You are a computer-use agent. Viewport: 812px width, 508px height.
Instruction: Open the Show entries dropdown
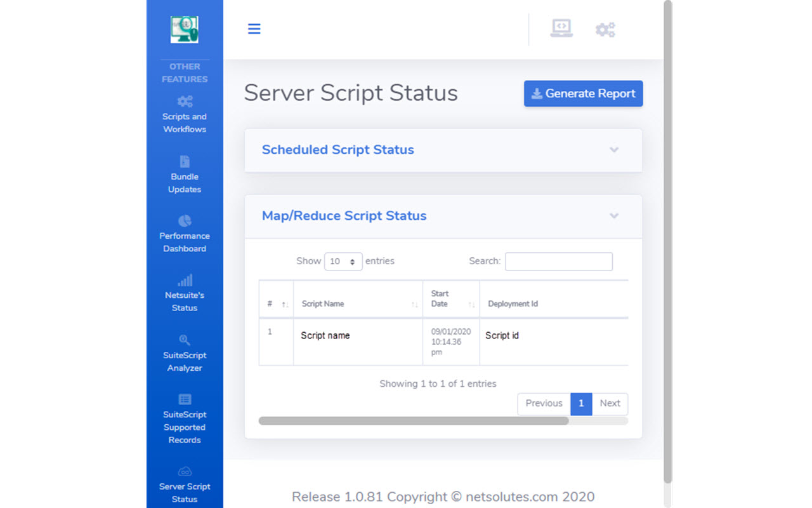[x=343, y=261]
